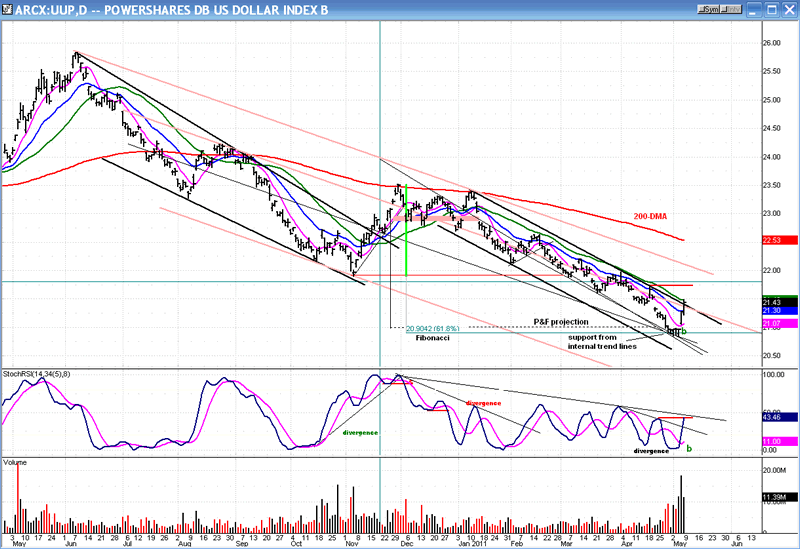Select the Fibonacci annotation label
Viewport: 800px width, 549px height.
point(432,338)
